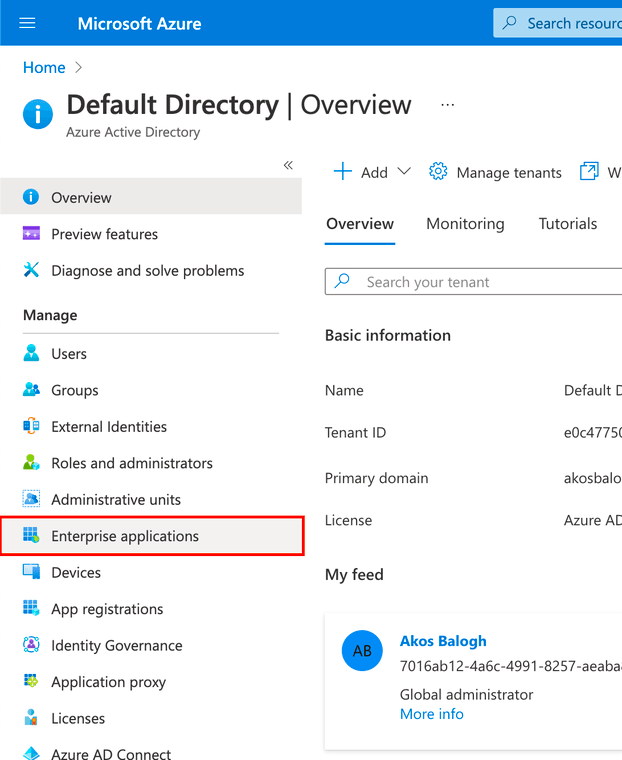Open Akos Balogh profile link

(x=443, y=641)
